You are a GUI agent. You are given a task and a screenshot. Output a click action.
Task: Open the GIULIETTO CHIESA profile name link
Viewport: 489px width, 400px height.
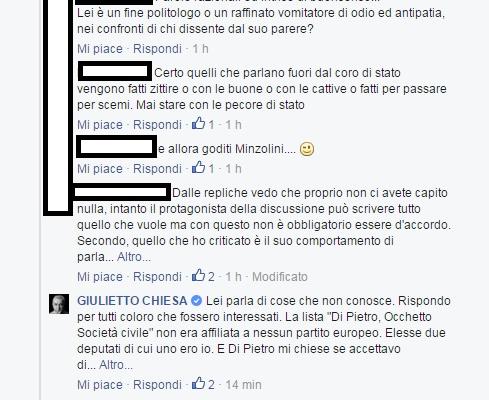click(132, 301)
